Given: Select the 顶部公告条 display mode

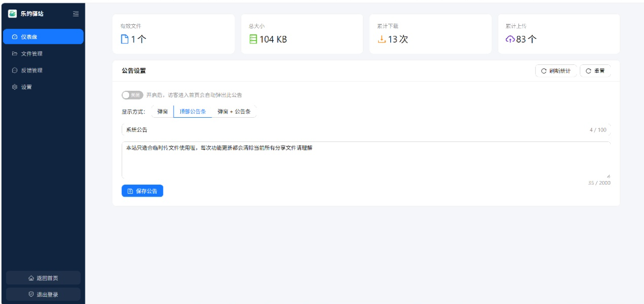Looking at the screenshot, I should pos(193,111).
